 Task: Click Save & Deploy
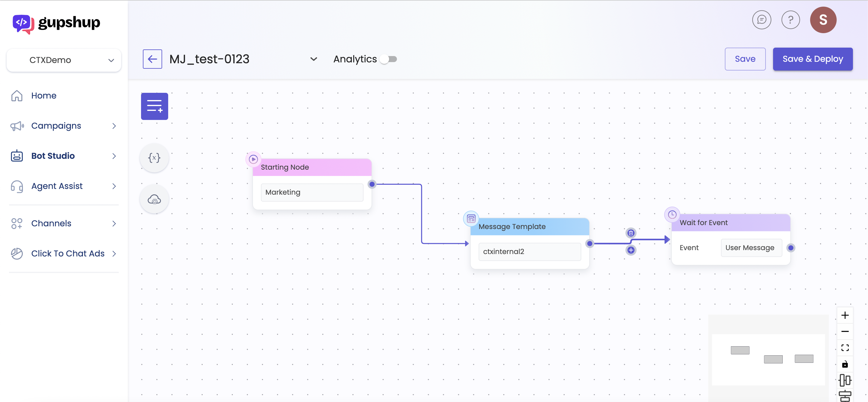tap(813, 59)
